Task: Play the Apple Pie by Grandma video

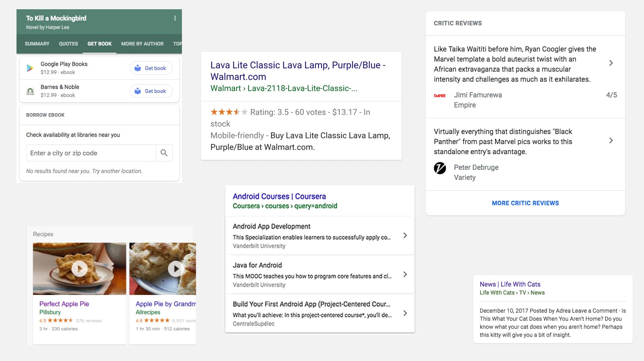Action: click(176, 268)
